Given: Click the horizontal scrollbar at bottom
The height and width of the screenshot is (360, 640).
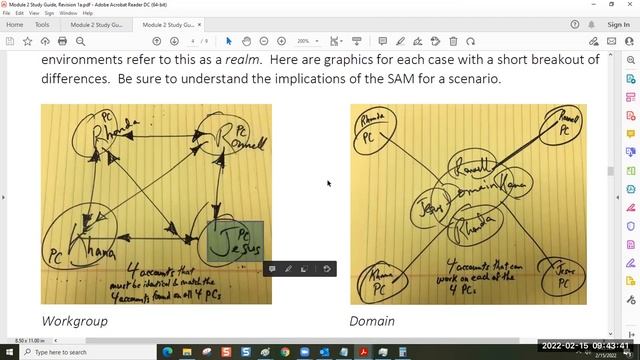Looking at the screenshot, I should click(x=302, y=340).
